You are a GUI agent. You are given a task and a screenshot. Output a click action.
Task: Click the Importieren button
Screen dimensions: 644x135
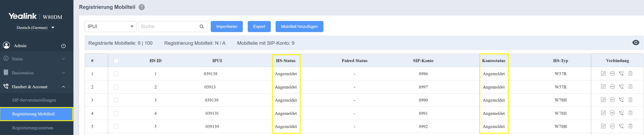pos(227,27)
